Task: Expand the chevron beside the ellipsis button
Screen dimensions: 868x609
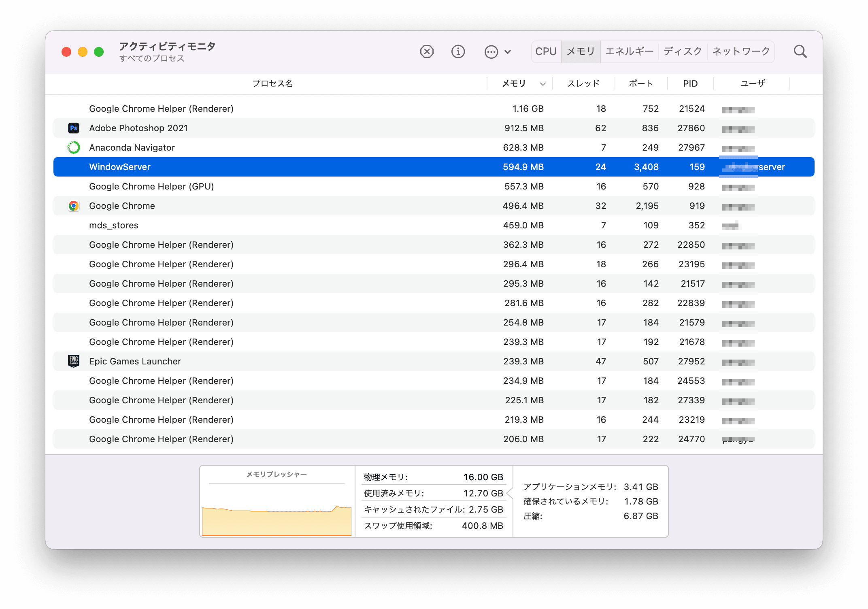Action: (x=508, y=52)
